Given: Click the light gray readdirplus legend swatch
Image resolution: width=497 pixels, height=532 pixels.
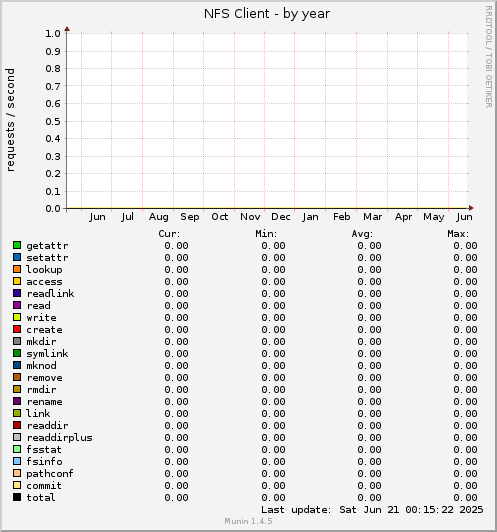Looking at the screenshot, I should 17,437.
